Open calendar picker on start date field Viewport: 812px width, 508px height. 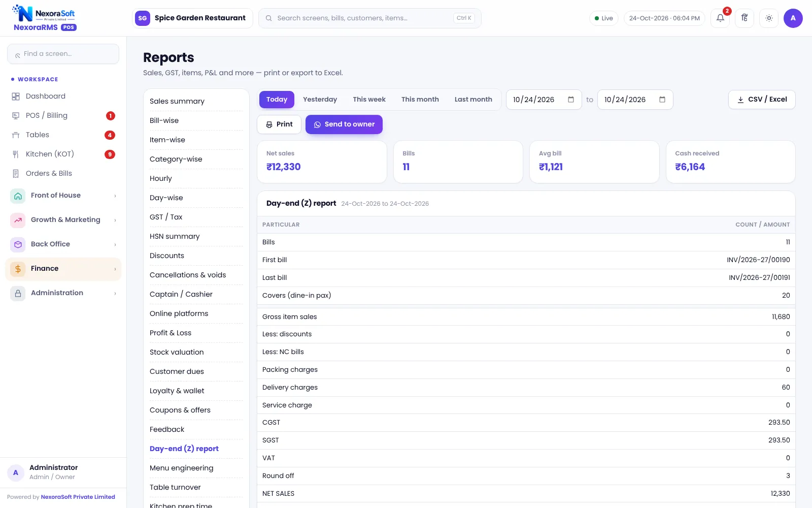[571, 100]
